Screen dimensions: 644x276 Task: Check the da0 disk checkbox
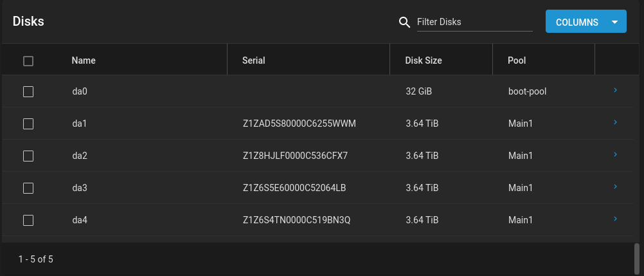click(x=28, y=92)
